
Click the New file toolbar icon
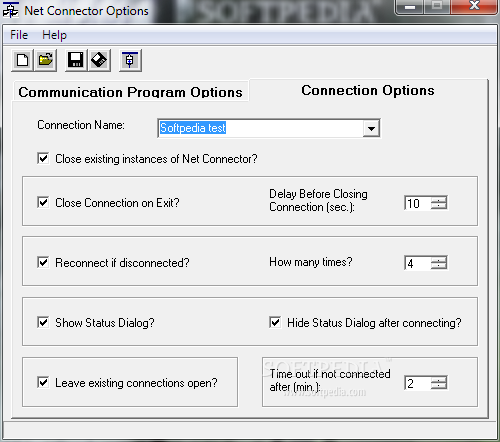click(x=22, y=60)
